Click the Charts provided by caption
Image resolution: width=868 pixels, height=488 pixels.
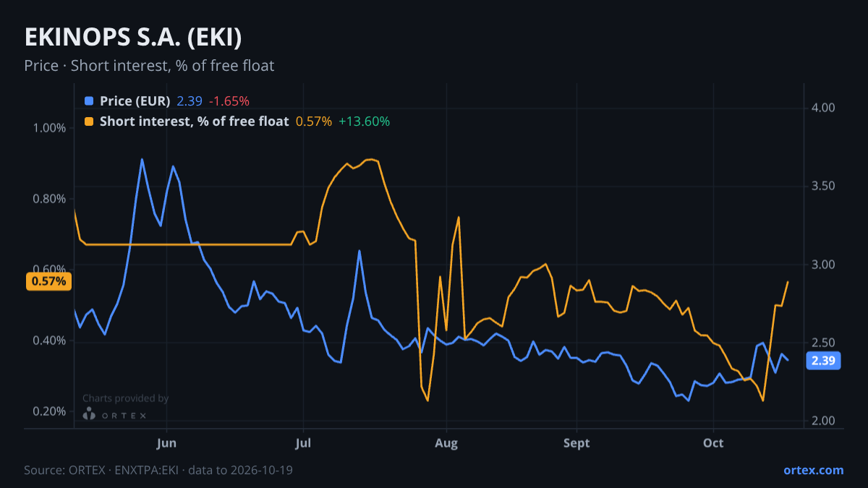125,398
